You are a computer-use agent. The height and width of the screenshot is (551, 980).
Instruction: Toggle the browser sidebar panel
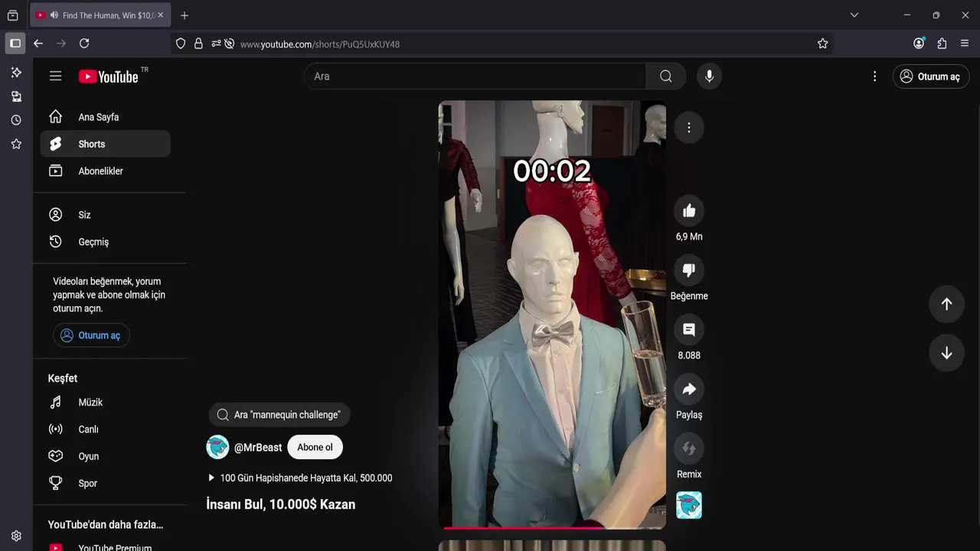15,44
